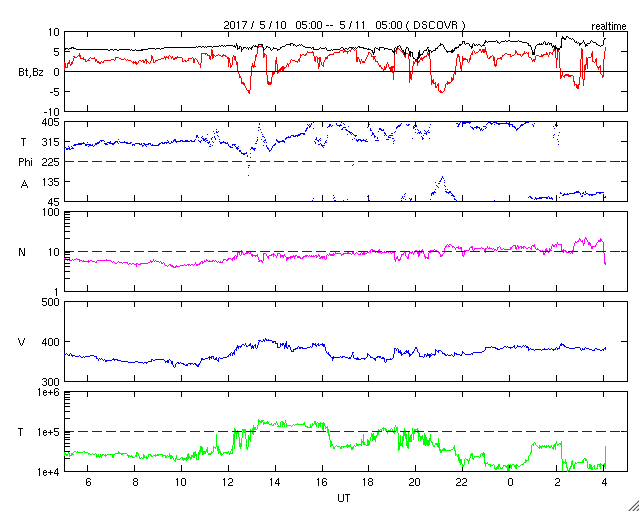Click the '8' hour tick on the UT axis
This screenshot has width=640, height=512.
click(135, 482)
